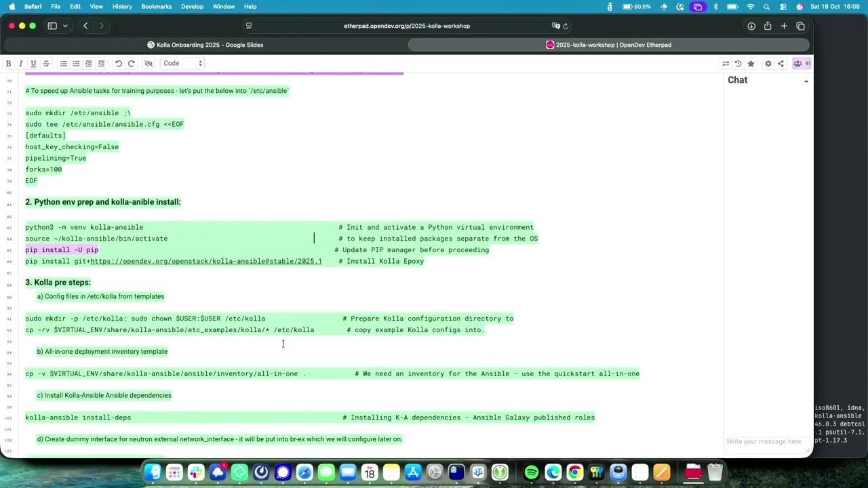This screenshot has height=488, width=868.
Task: Outdent the current line
Action: (x=101, y=63)
